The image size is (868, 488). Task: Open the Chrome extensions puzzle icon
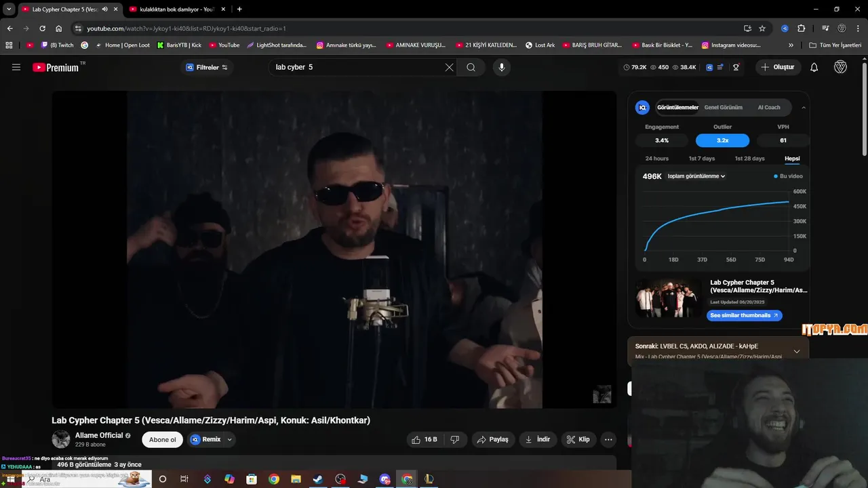pyautogui.click(x=801, y=28)
